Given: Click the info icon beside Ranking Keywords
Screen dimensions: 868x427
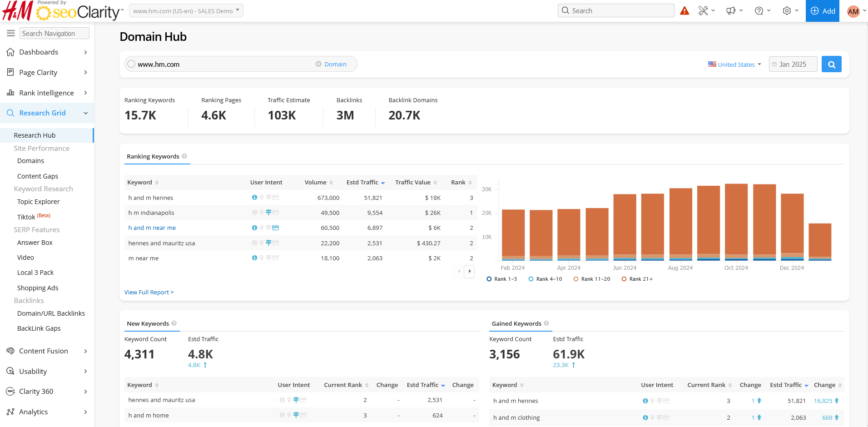Looking at the screenshot, I should click(x=184, y=156).
